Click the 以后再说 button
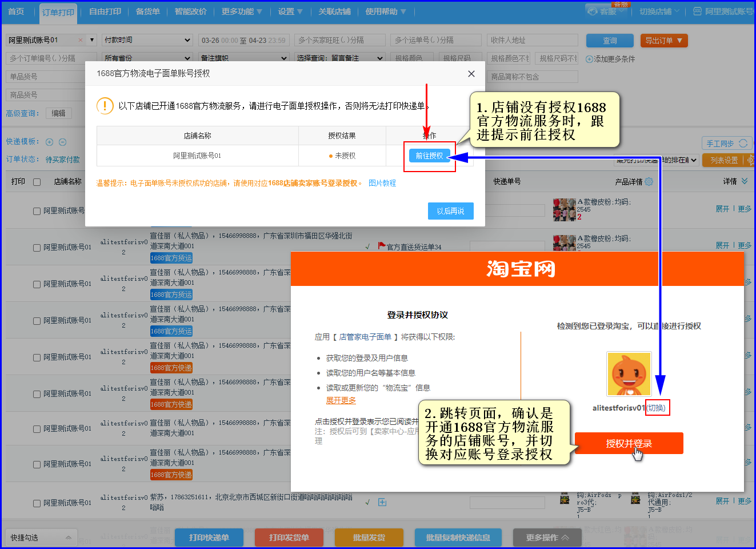 [x=450, y=211]
